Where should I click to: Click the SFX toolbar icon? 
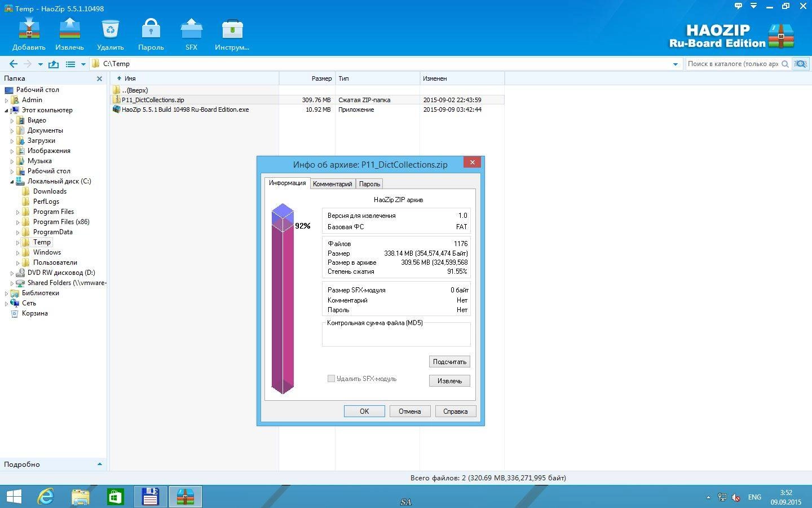click(x=191, y=34)
